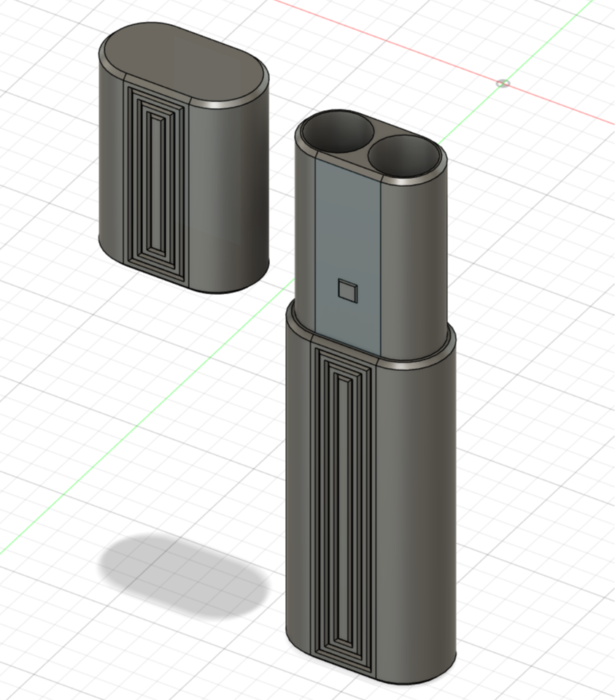Image resolution: width=615 pixels, height=700 pixels.
Task: Select the left cylindrical hole in insert
Action: (338, 131)
